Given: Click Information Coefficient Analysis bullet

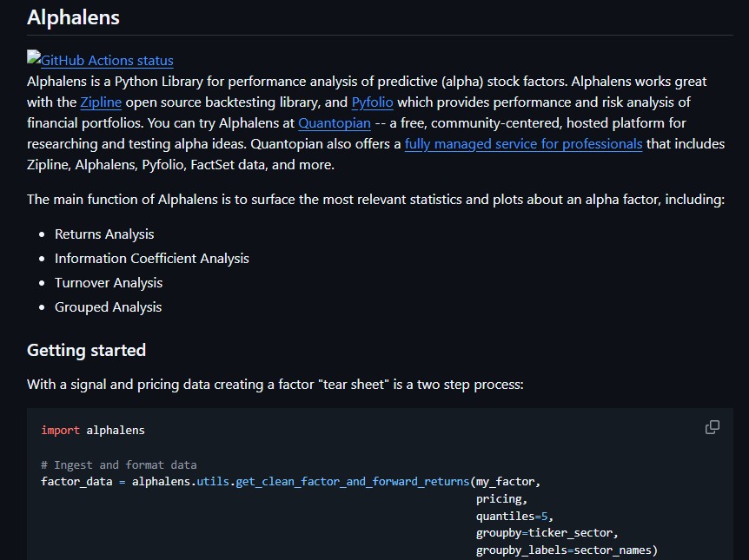Looking at the screenshot, I should [x=152, y=259].
